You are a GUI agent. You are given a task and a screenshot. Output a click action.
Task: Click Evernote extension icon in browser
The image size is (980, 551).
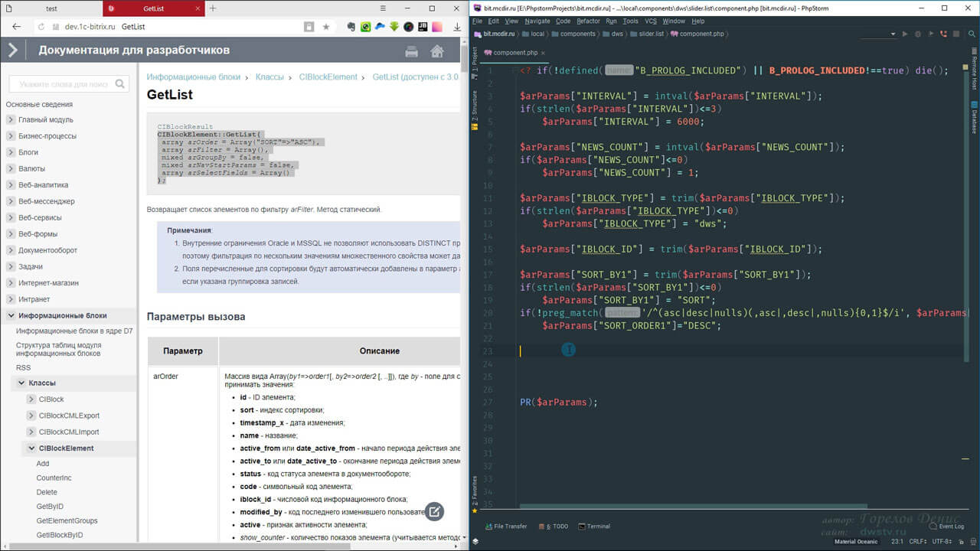click(x=351, y=26)
